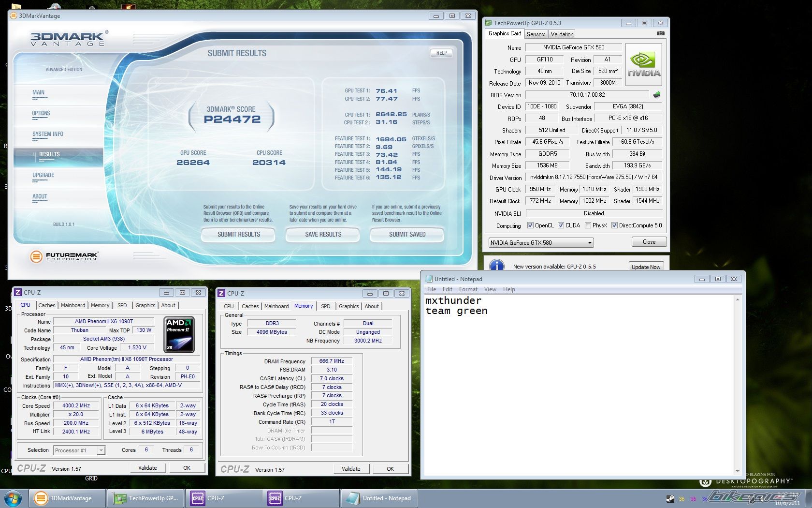Open the NVIDIA GeForce GTX 580 dropdown

tap(541, 242)
